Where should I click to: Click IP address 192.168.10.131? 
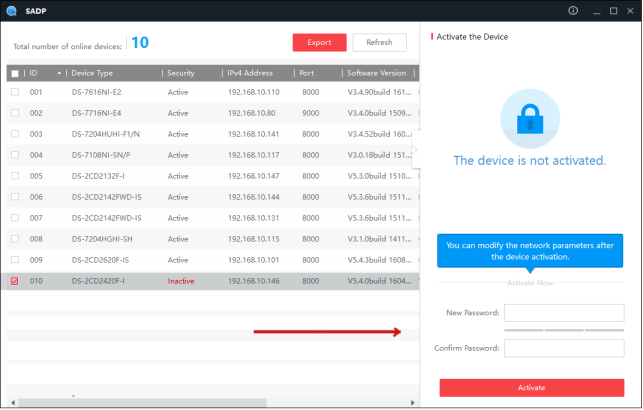(254, 217)
